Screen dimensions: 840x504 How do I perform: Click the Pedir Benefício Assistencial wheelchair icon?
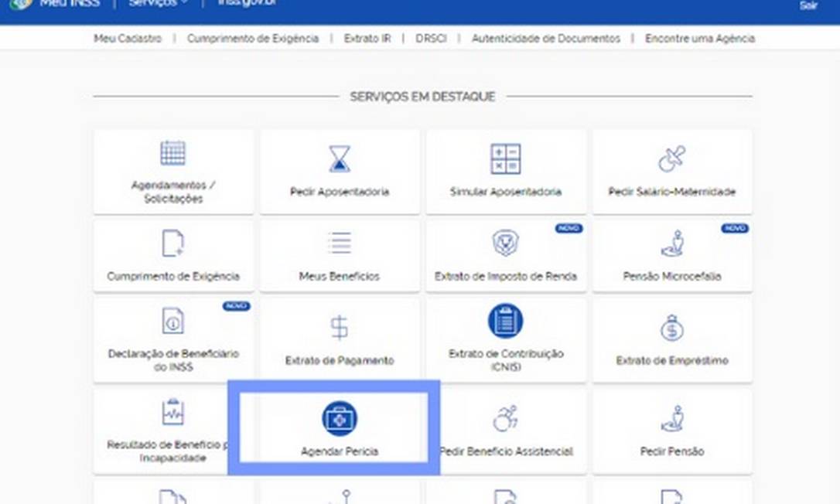505,419
